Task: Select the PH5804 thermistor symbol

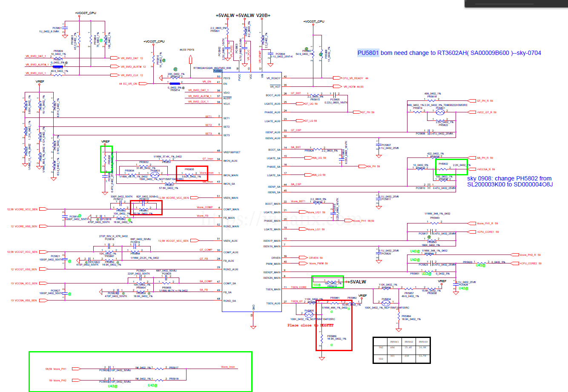Action: click(386, 303)
